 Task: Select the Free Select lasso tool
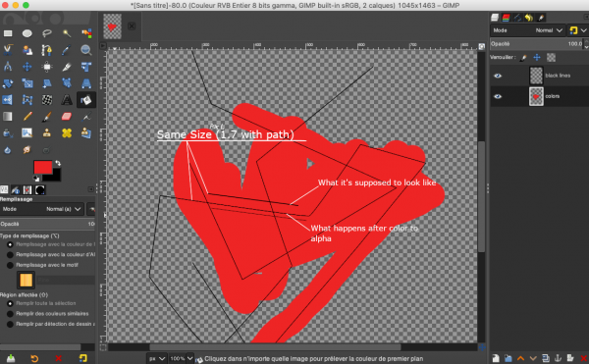tap(47, 33)
